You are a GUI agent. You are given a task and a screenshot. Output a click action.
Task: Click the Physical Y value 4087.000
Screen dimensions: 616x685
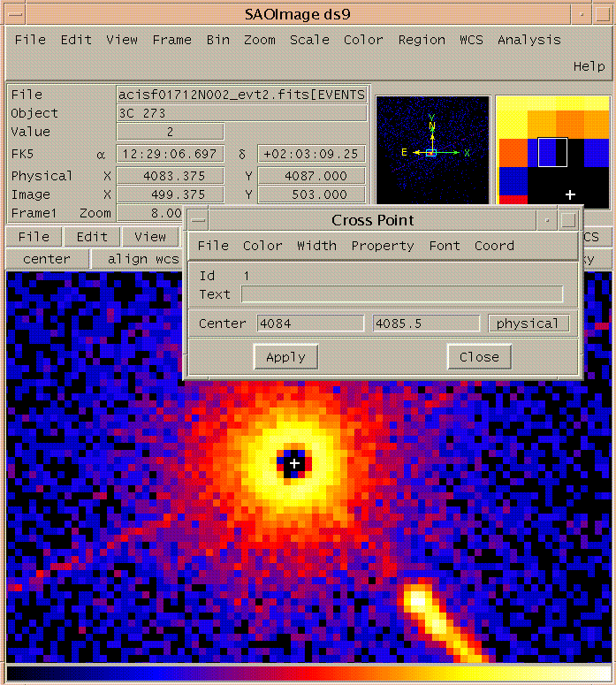pos(311,176)
